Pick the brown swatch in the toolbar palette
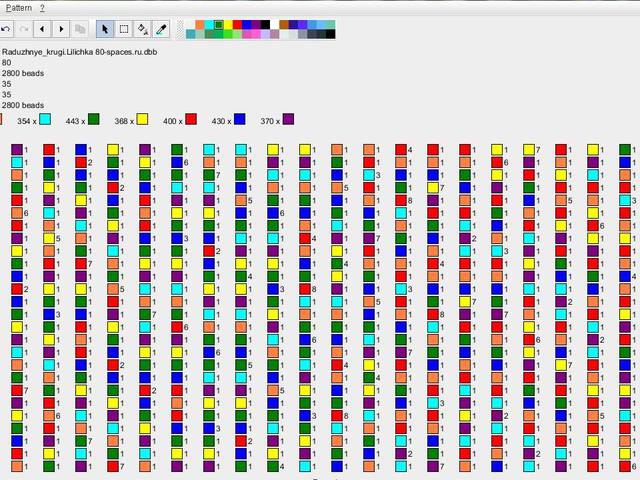 (x=284, y=24)
